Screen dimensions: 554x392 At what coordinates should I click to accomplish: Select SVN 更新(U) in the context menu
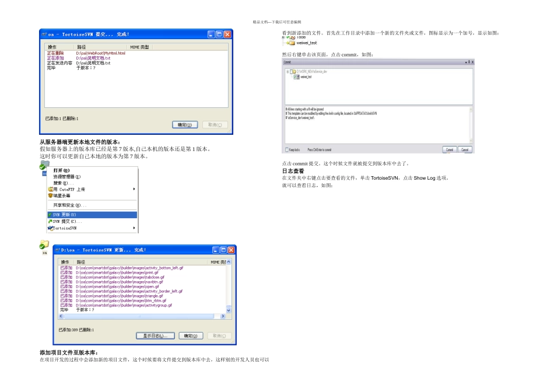tap(92, 215)
